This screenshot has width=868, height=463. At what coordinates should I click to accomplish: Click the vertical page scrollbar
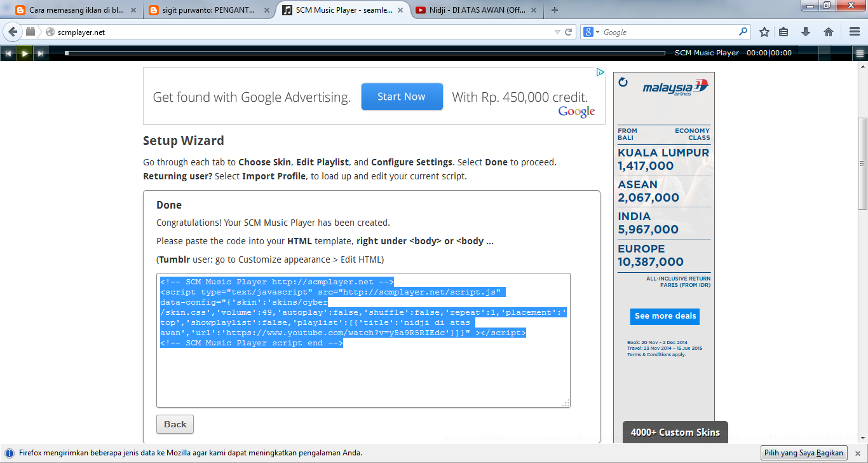pyautogui.click(x=862, y=163)
